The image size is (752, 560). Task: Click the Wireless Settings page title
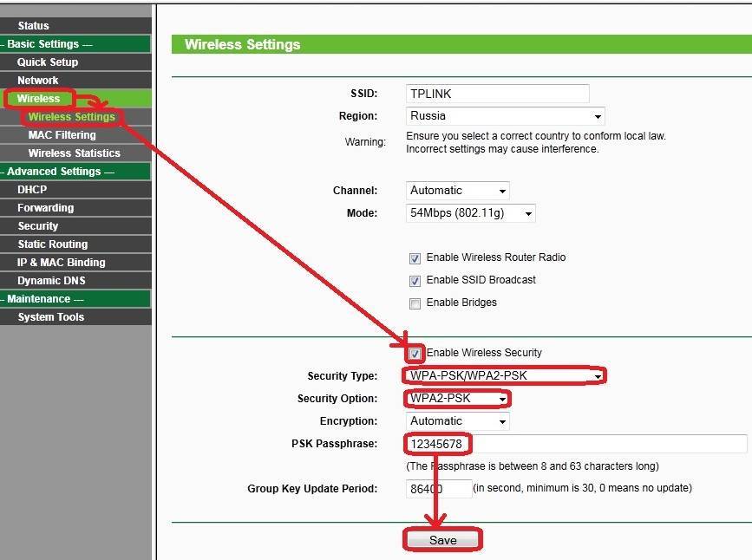(x=243, y=44)
